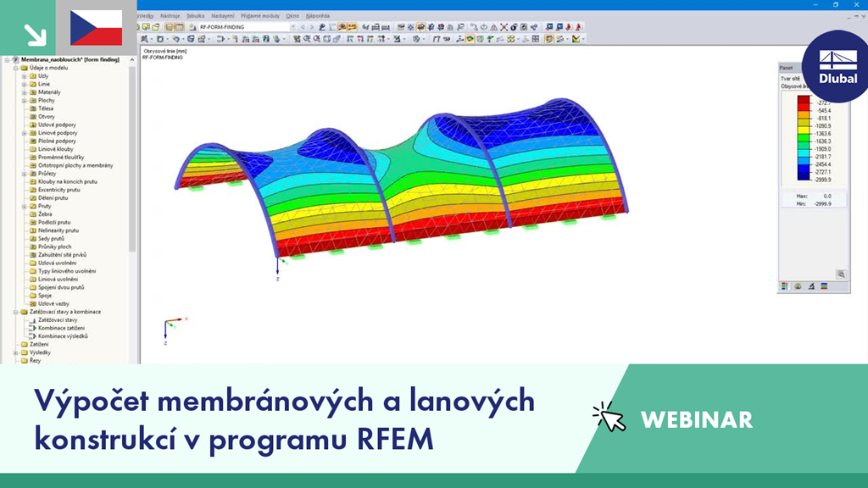Click the first icon of the second toolbar

pos(144,39)
